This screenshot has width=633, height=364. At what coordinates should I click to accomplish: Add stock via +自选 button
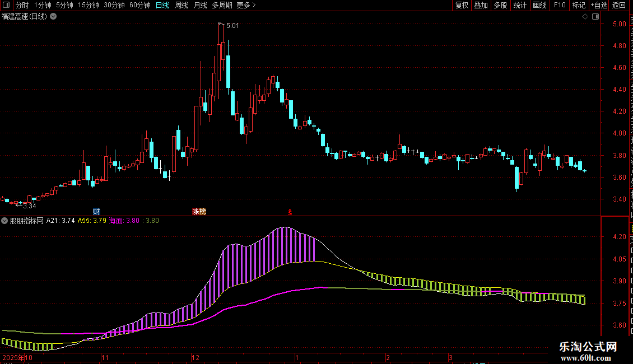click(599, 5)
